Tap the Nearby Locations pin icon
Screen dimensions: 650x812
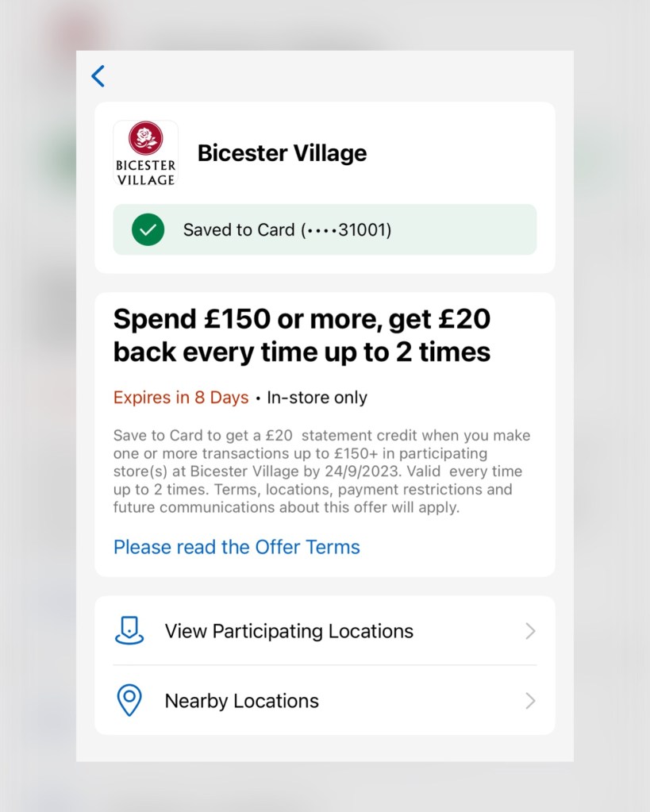129,701
